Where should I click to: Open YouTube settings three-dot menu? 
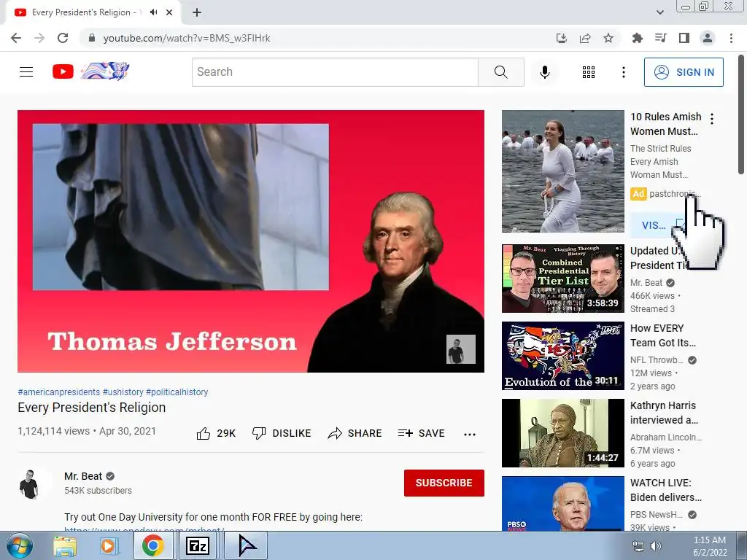coord(623,72)
